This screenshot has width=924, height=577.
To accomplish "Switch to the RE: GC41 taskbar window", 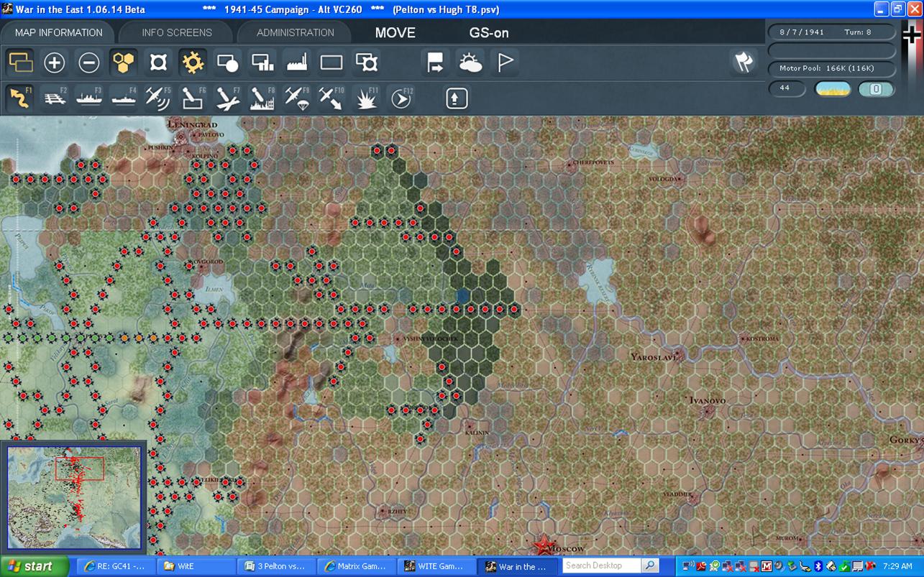I will tap(116, 566).
